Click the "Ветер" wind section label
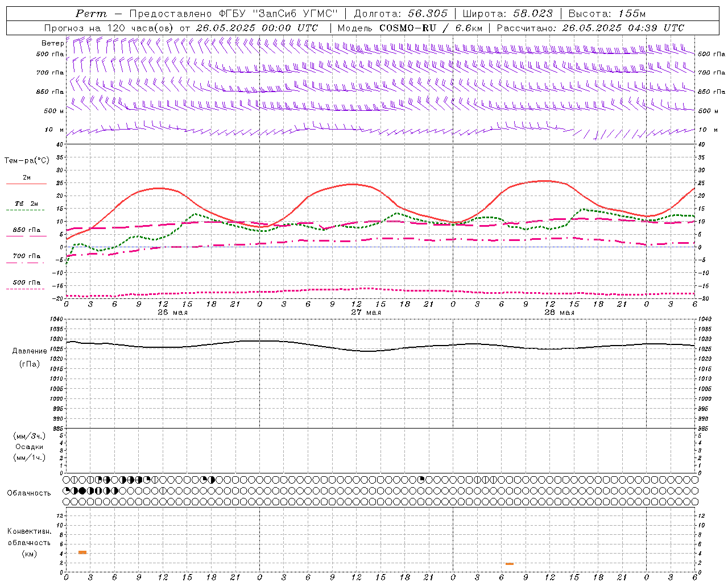 click(x=52, y=43)
